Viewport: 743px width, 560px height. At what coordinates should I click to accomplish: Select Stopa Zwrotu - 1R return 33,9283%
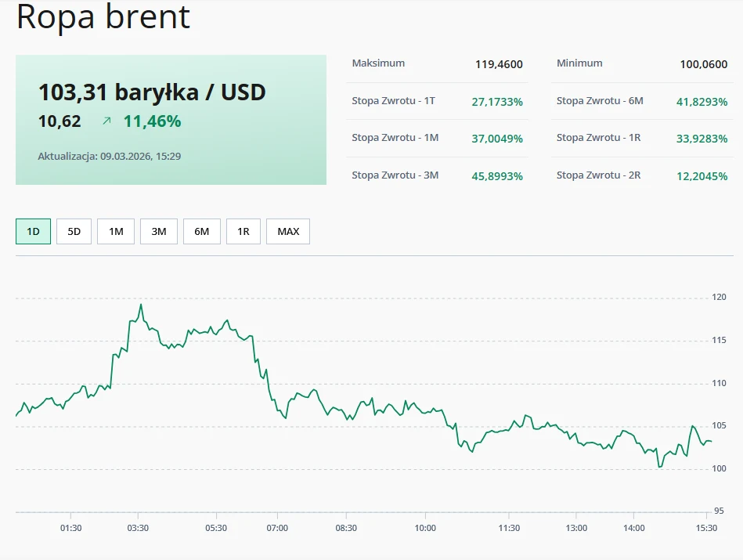[702, 138]
